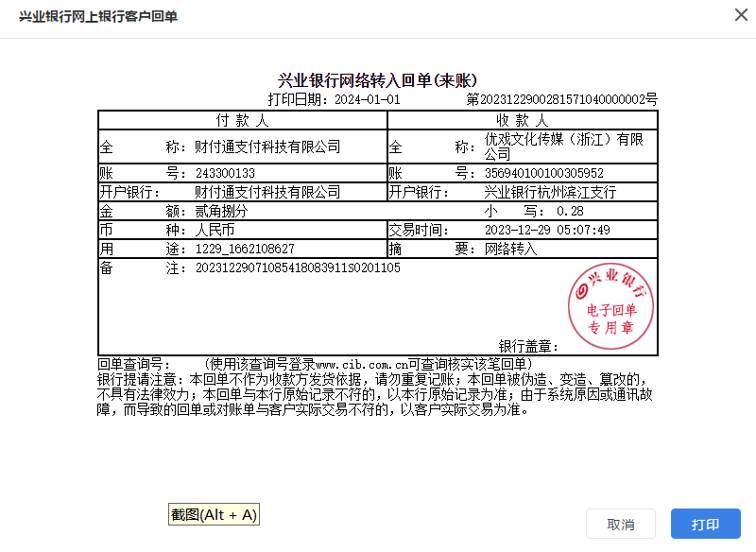Click payee account number 356940100100305952
The image size is (756, 552).
(x=544, y=173)
